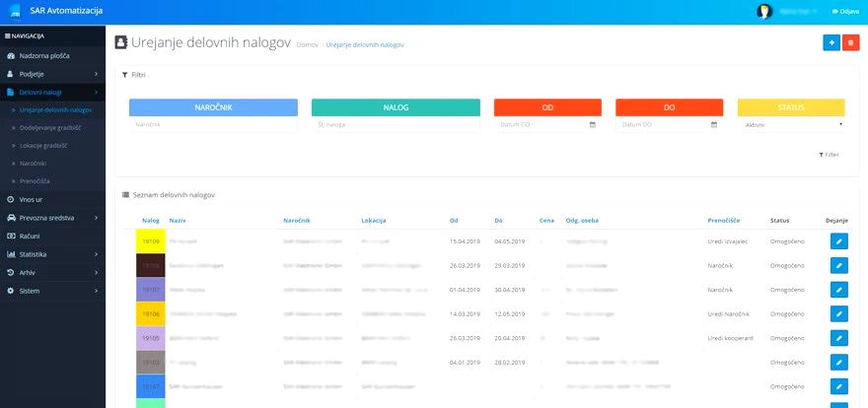Click Urejanje delovnih nalogov breadcrumb link
Screen dimensions: 868x408
[365, 44]
